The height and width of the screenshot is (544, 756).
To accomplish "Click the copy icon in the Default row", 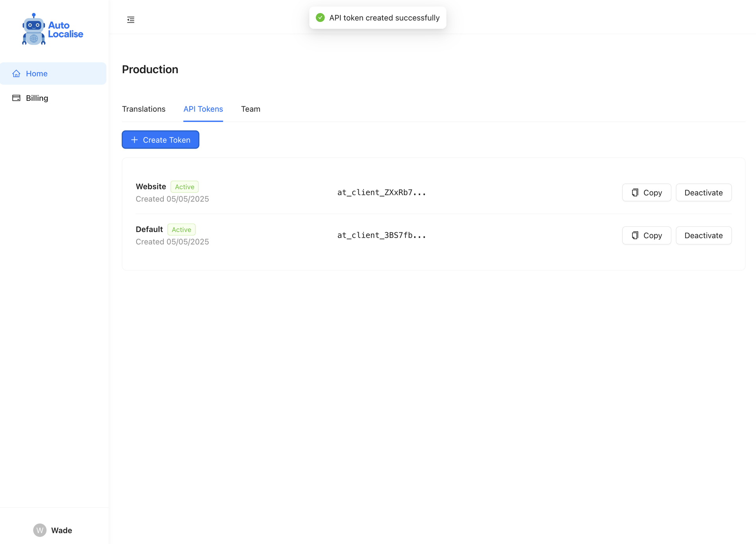I will tap(635, 235).
